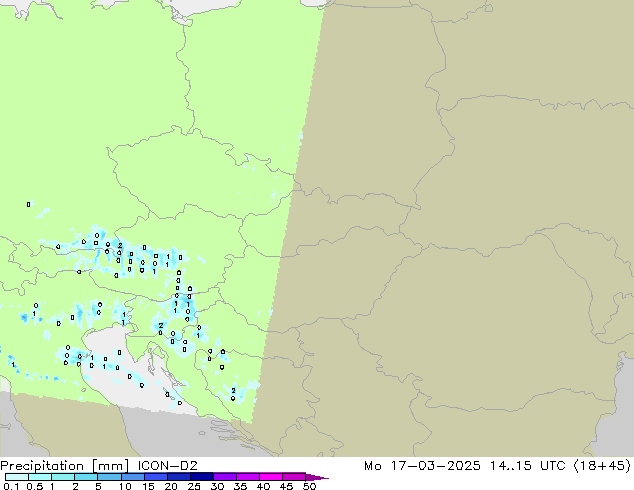Click the 1–2 mm legend color swatch
This screenshot has height=490, width=634.
63,477
